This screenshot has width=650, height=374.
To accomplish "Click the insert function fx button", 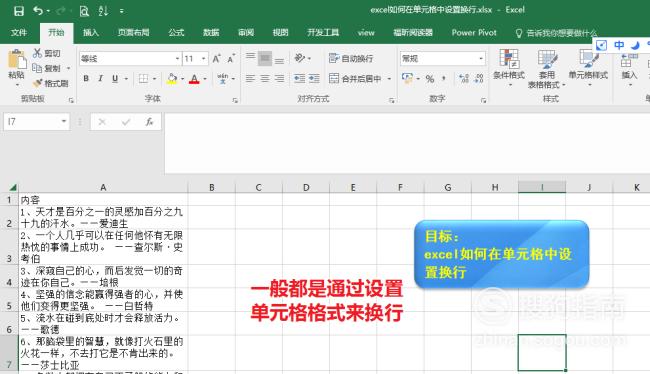I will (149, 121).
